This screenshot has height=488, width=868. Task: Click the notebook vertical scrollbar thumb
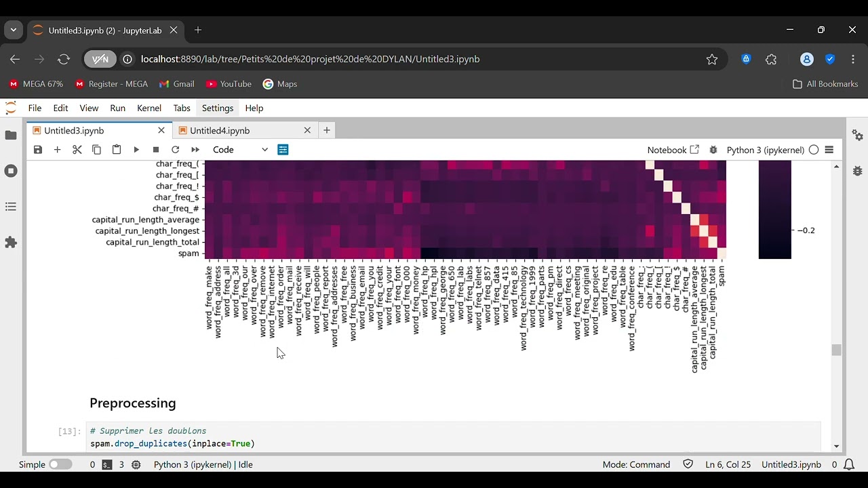coord(836,350)
